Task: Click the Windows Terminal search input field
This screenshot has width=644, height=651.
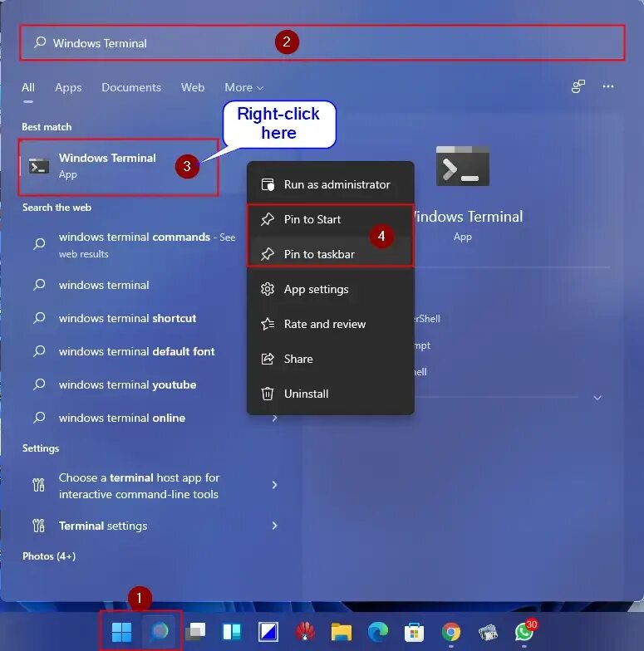Action: point(322,43)
